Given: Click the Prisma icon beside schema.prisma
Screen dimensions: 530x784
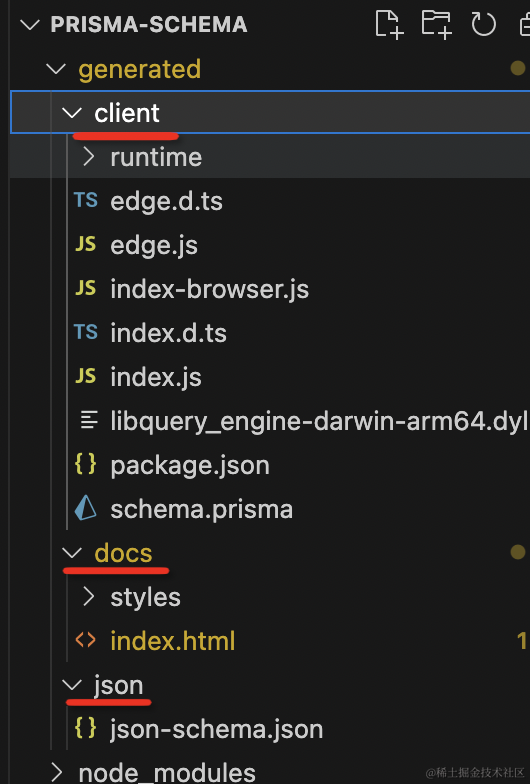Looking at the screenshot, I should click(86, 508).
